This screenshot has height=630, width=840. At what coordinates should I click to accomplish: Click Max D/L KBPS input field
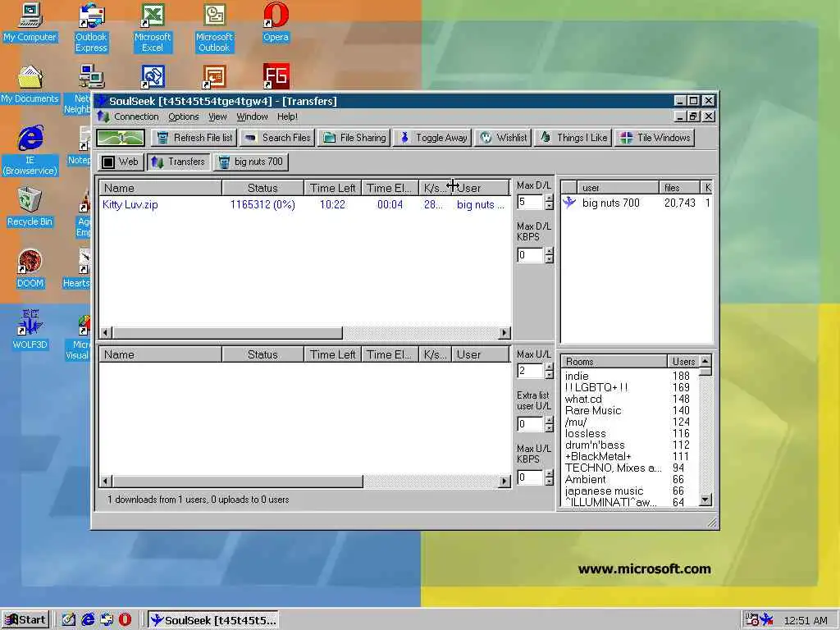pos(531,256)
